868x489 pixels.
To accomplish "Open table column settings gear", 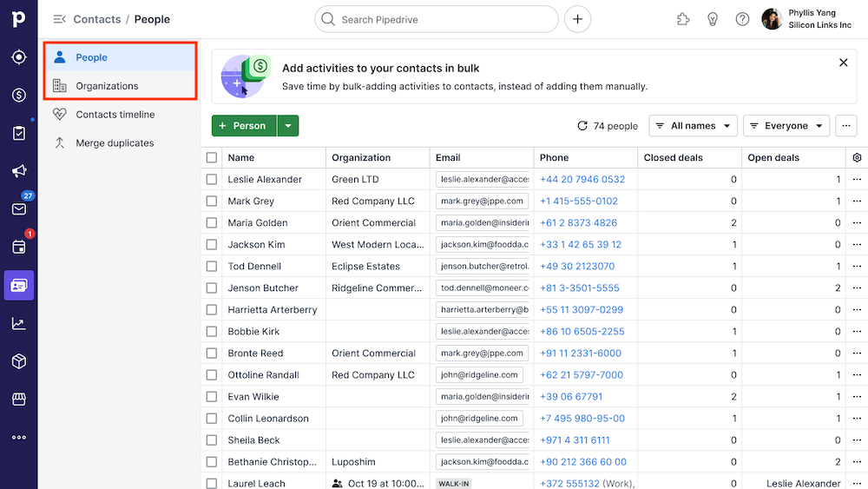I will [x=857, y=158].
